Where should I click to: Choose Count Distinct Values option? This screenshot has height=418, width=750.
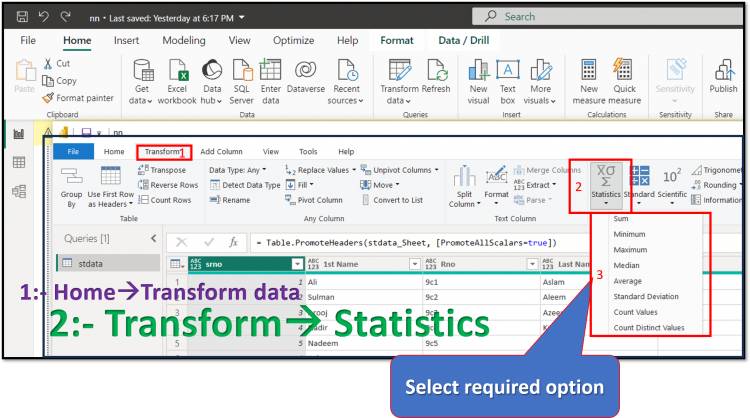[649, 328]
